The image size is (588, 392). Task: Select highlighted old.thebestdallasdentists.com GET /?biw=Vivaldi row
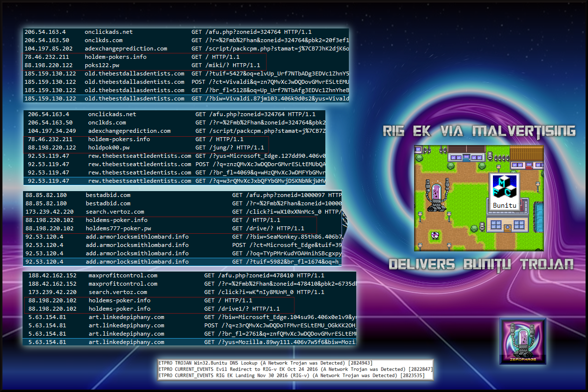(186, 98)
